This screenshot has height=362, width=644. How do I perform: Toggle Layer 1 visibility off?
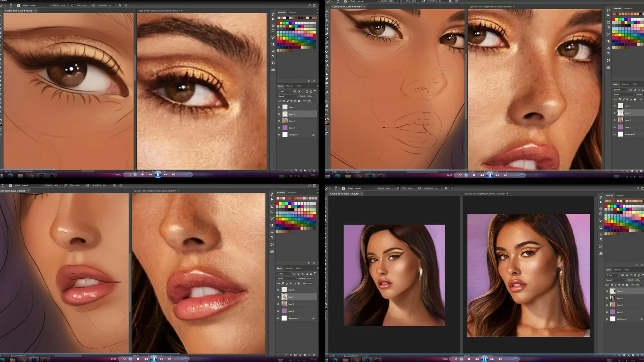coord(279,107)
